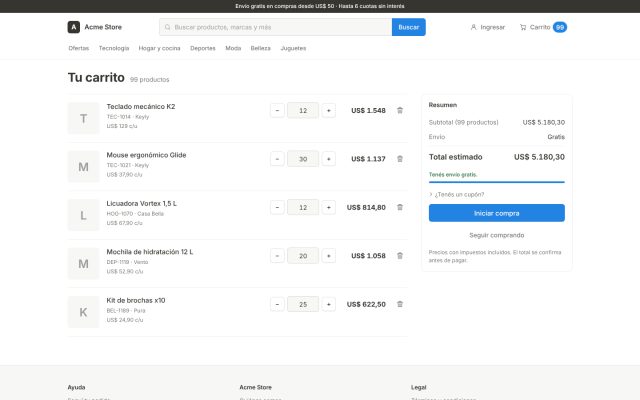
Task: Open the Ofertas category
Action: click(78, 48)
